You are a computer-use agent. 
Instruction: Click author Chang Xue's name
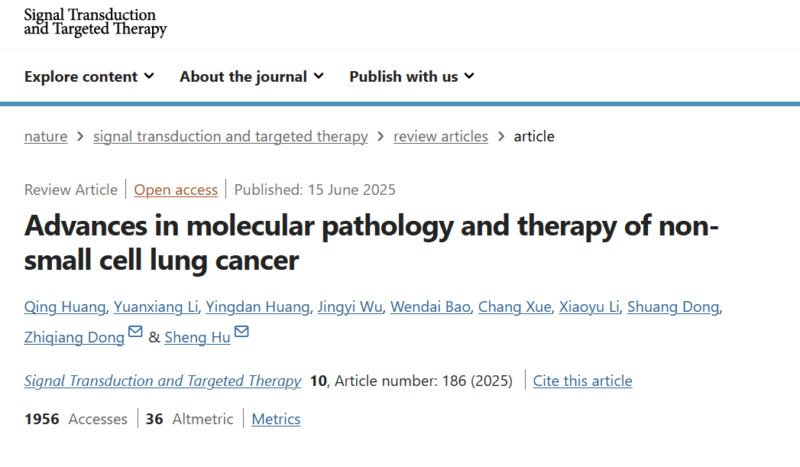(x=514, y=307)
